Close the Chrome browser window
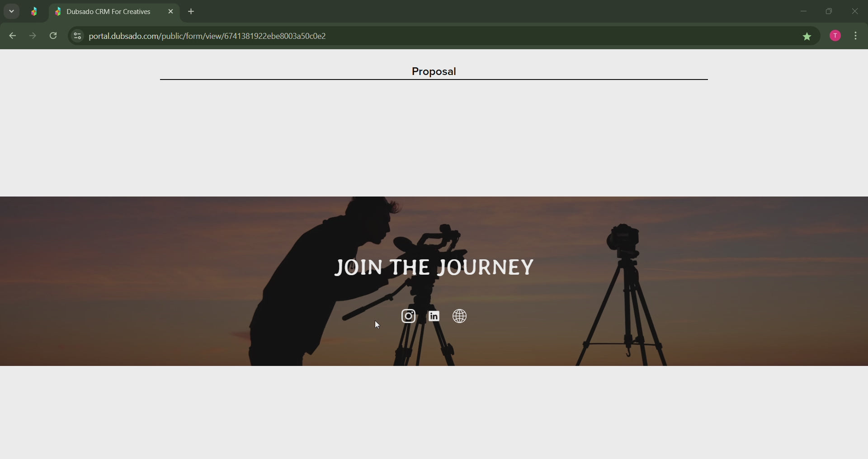Image resolution: width=868 pixels, height=459 pixels. point(854,11)
